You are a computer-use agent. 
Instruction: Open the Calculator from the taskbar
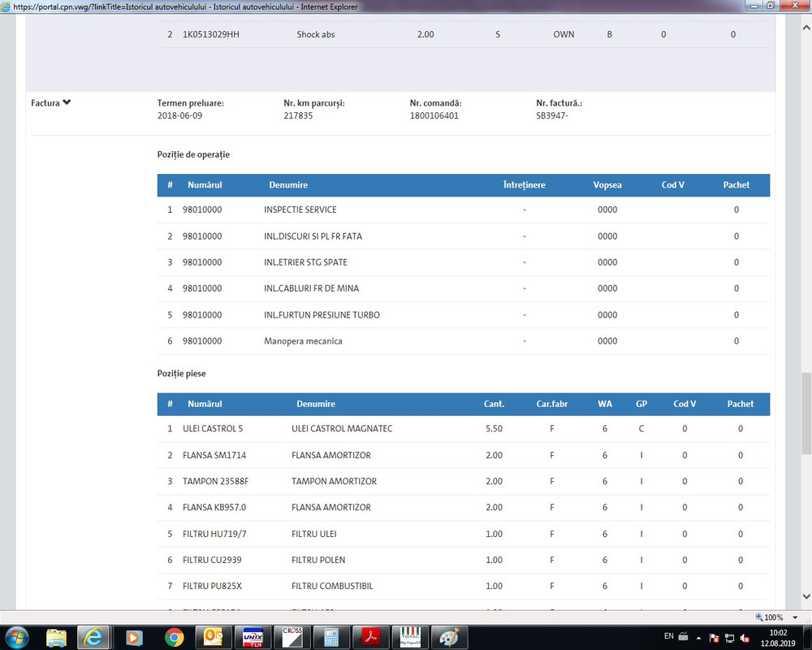331,637
